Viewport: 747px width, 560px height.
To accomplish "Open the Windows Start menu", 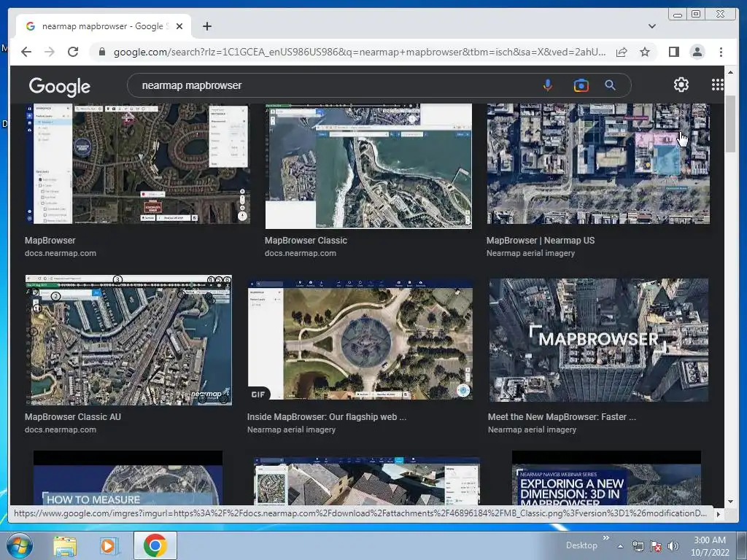I will [x=19, y=545].
